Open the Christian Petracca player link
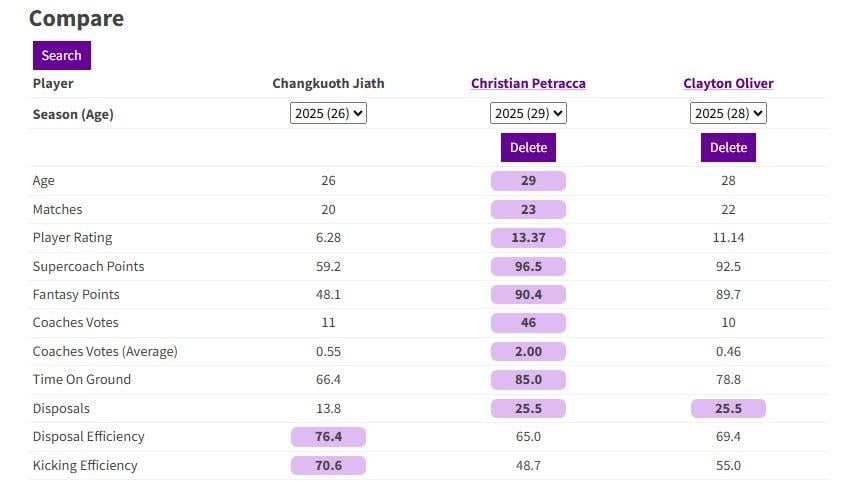 click(528, 84)
